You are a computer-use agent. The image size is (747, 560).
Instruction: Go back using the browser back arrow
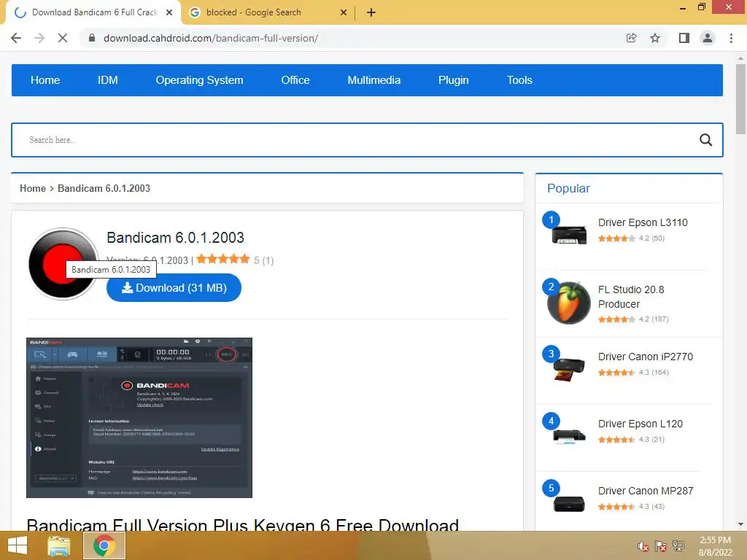pyautogui.click(x=16, y=38)
